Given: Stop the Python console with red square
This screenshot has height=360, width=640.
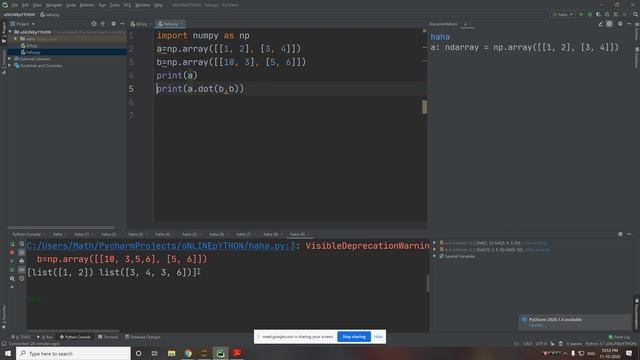Looking at the screenshot, I should click(x=12, y=253).
